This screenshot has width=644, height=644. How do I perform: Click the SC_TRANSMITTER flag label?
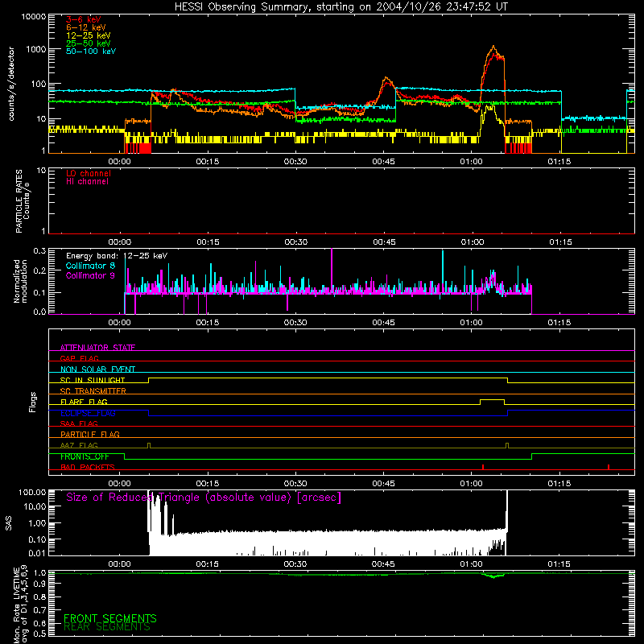(93, 390)
